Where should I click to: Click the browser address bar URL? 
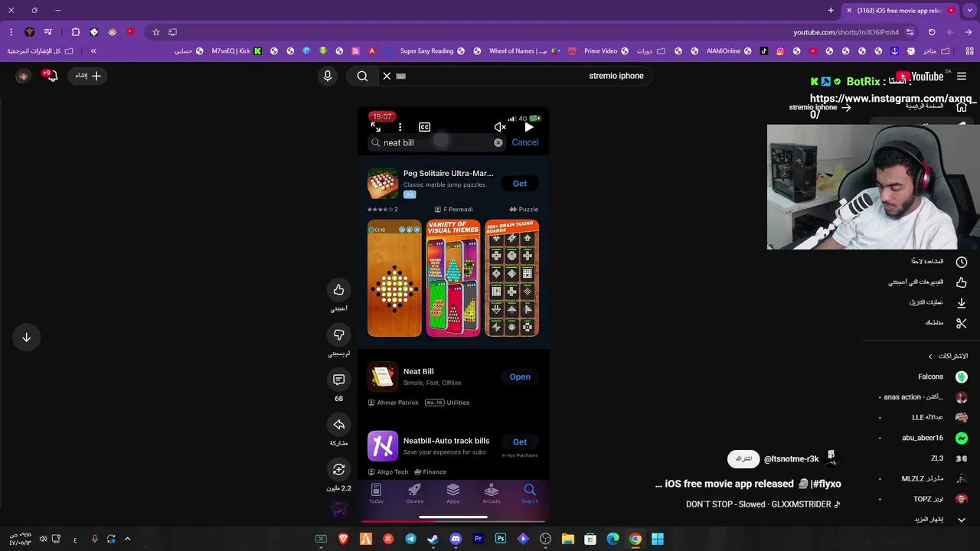point(846,32)
